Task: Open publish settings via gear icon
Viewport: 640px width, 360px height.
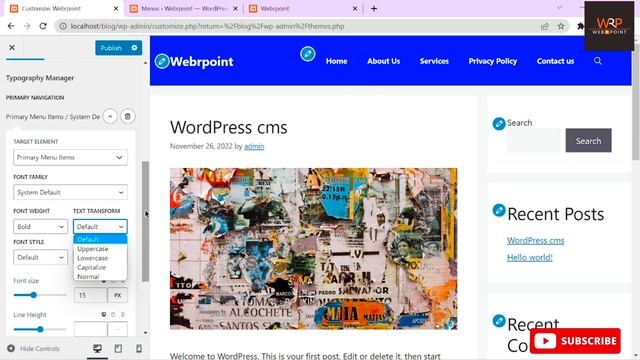Action: (x=135, y=48)
